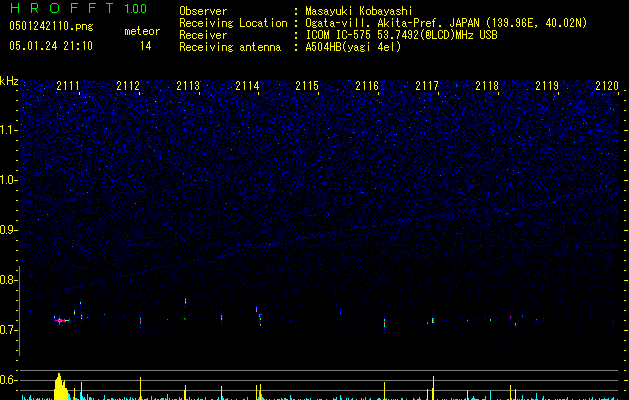Click the date stamp 05.01.24 21:10
Image resolution: width=629 pixels, height=400 pixels.
(51, 46)
